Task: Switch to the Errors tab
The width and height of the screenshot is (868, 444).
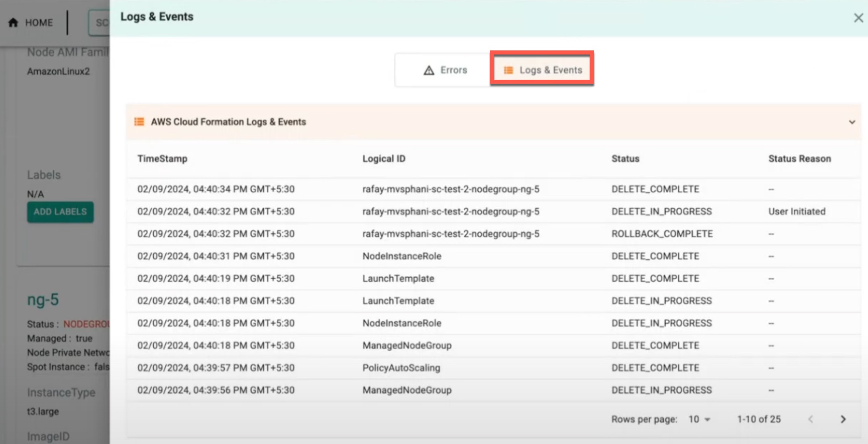Action: 443,70
